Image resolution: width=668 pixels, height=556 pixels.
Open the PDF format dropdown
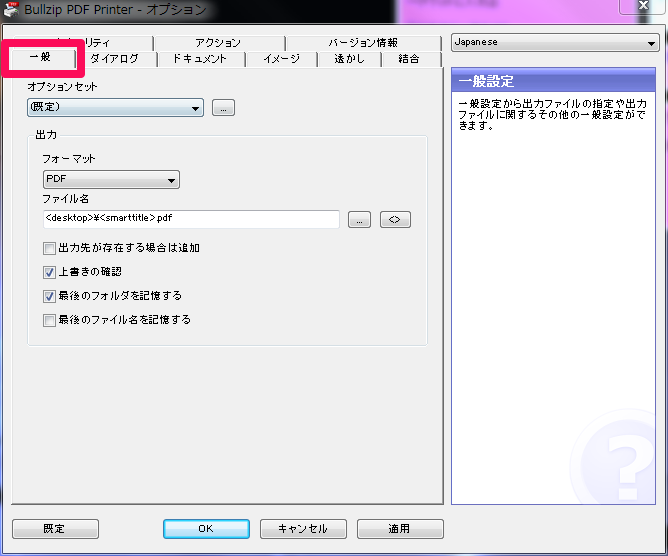click(x=110, y=180)
